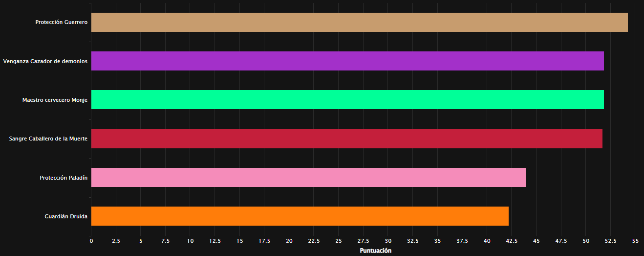This screenshot has height=256, width=644.
Task: Click the green Maestro cervecero Monje bar
Action: (x=347, y=100)
